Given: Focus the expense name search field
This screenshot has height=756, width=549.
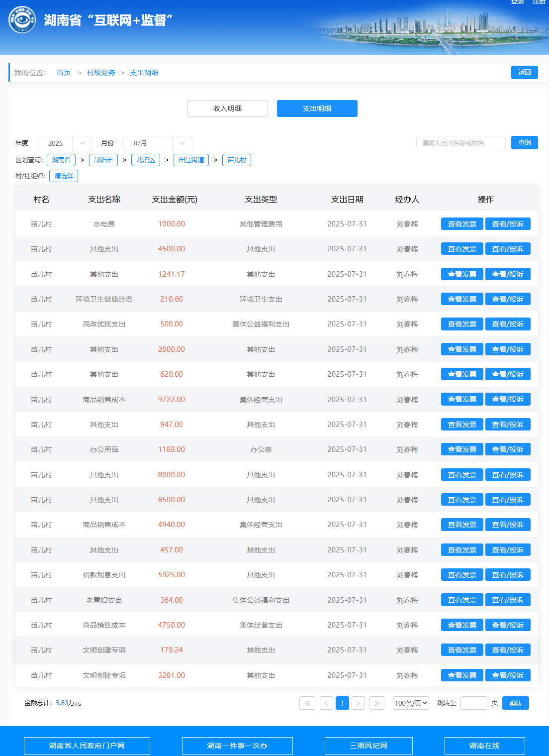Looking at the screenshot, I should pyautogui.click(x=460, y=143).
